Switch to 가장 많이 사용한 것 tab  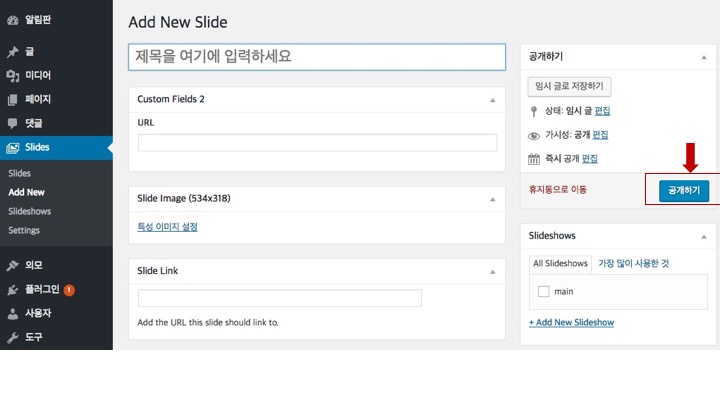pyautogui.click(x=633, y=264)
